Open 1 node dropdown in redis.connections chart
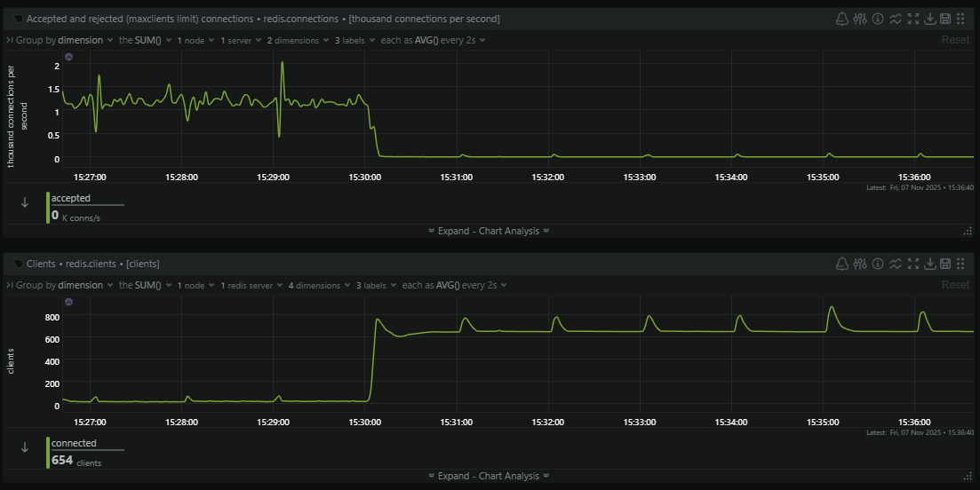 pos(195,40)
